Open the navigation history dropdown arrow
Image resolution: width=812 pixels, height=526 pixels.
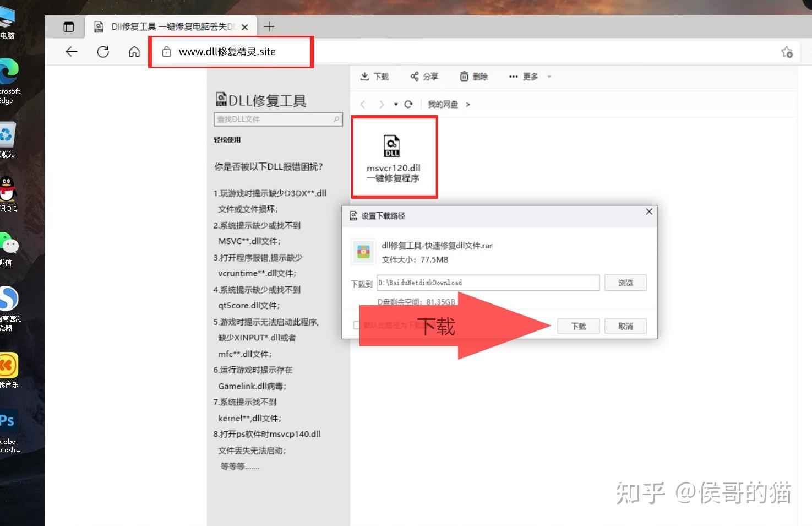click(x=395, y=104)
